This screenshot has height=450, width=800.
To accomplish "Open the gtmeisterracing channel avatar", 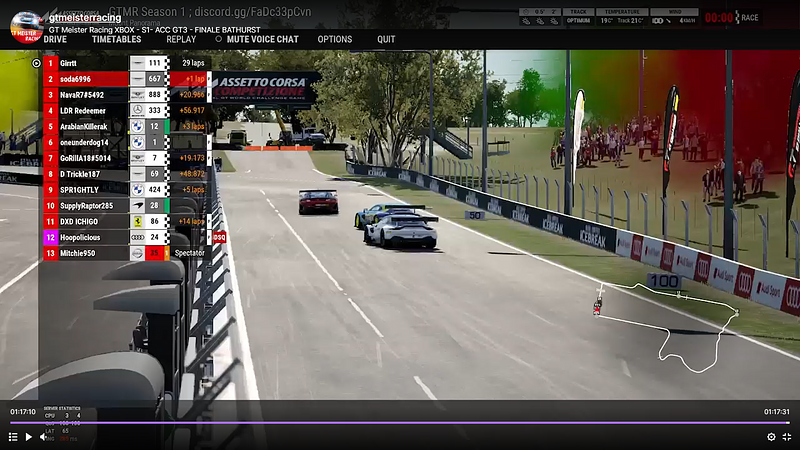I will tap(27, 27).
